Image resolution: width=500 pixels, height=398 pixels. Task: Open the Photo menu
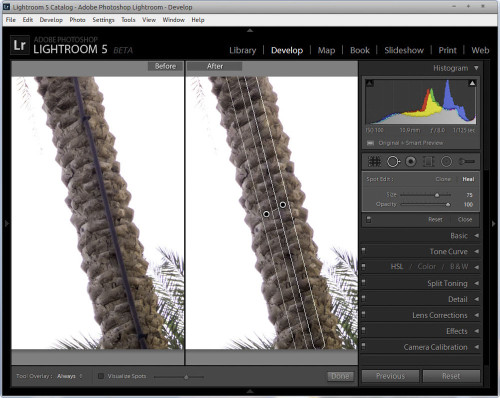tap(77, 20)
